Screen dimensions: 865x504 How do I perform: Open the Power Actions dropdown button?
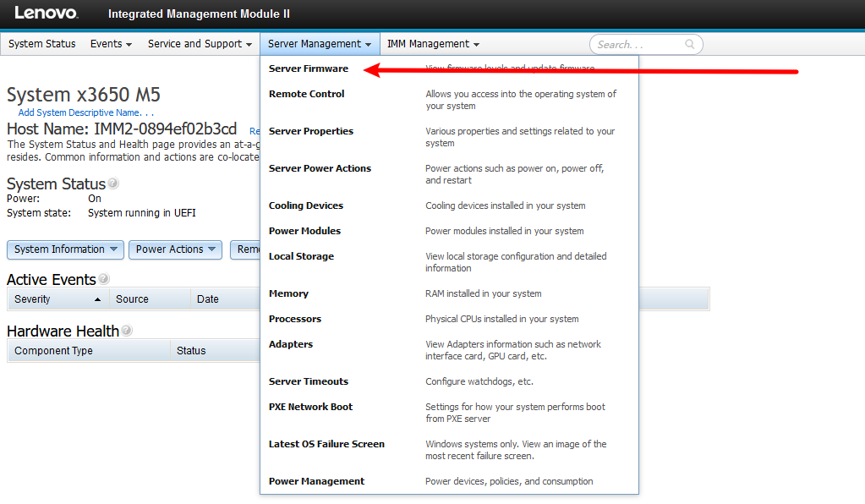coord(175,249)
